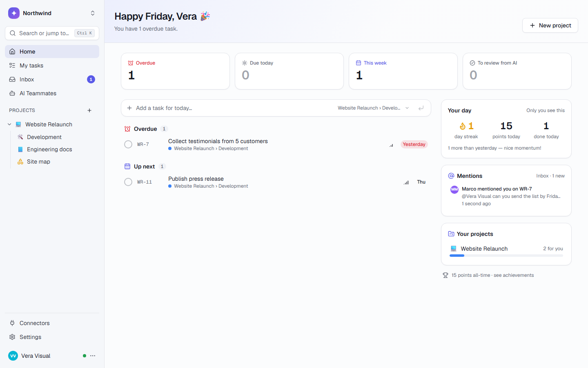Open the Inbox · 1 new link
The image size is (588, 368).
pos(550,176)
